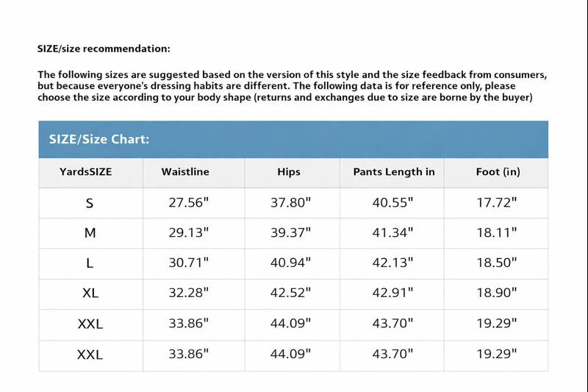Click the Waistline column header

pos(185,172)
